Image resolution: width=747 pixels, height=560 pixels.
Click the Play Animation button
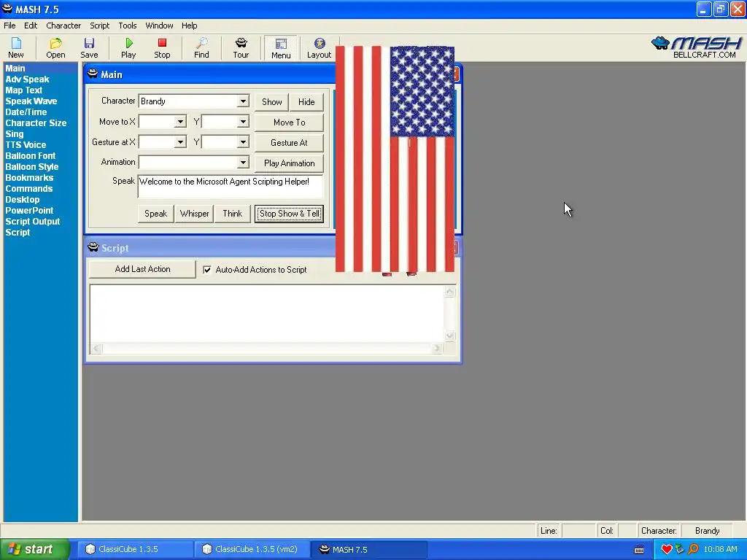pos(289,163)
